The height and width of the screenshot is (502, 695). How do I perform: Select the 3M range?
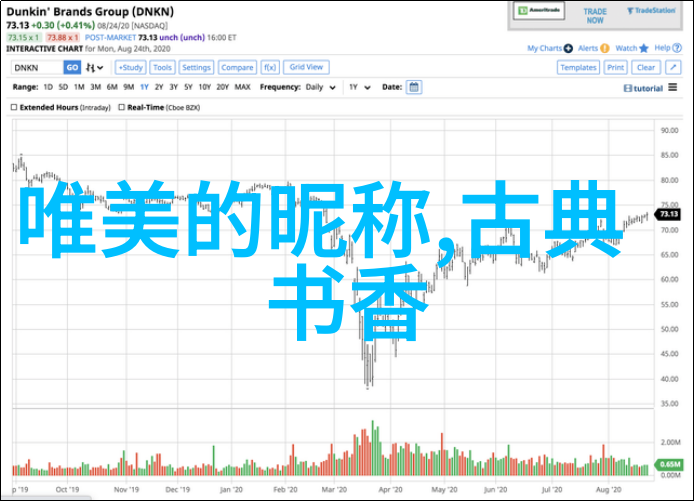pyautogui.click(x=96, y=87)
